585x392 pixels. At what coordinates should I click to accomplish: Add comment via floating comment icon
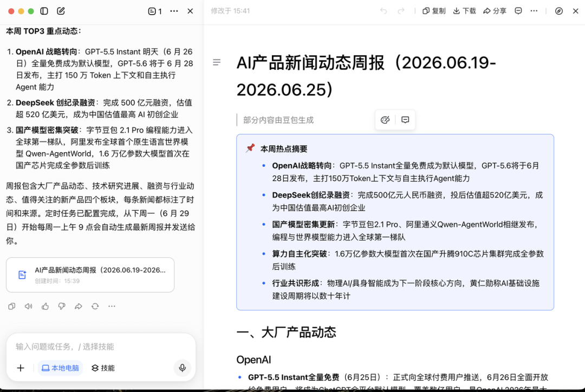tap(405, 120)
